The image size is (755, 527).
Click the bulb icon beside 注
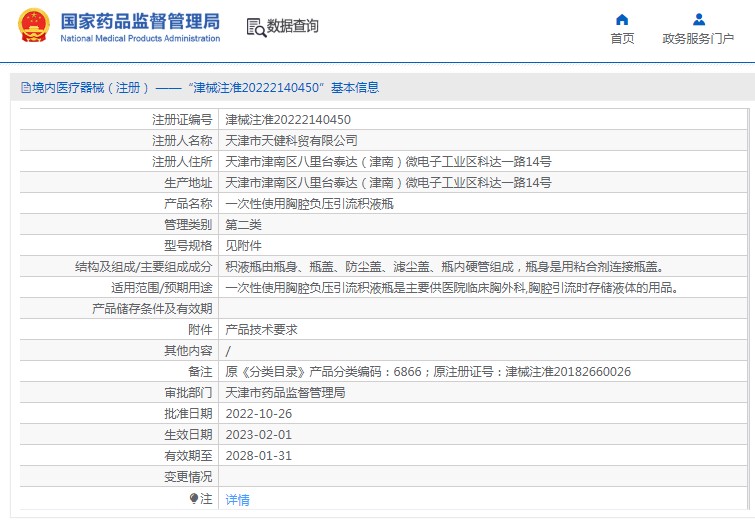(194, 498)
